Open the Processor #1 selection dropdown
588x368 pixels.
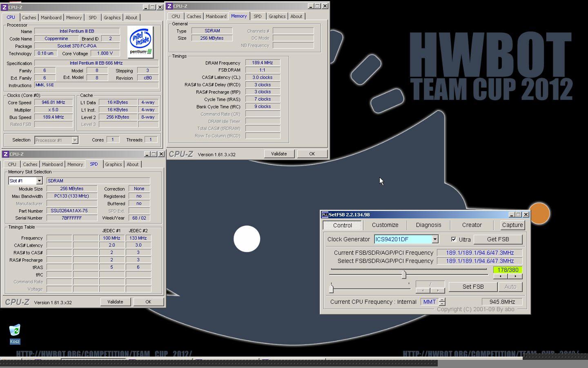click(75, 140)
